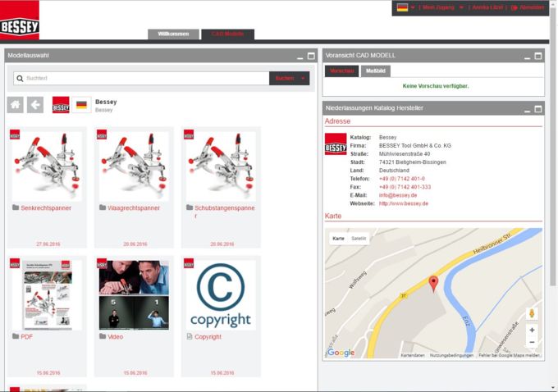
Task: Click the Google logo on the map
Action: [x=341, y=353]
